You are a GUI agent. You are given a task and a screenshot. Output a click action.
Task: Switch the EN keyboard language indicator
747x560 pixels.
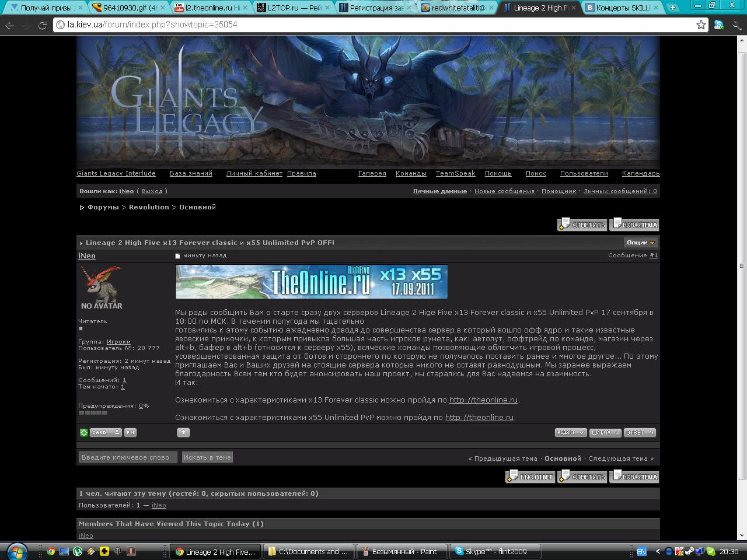point(641,551)
